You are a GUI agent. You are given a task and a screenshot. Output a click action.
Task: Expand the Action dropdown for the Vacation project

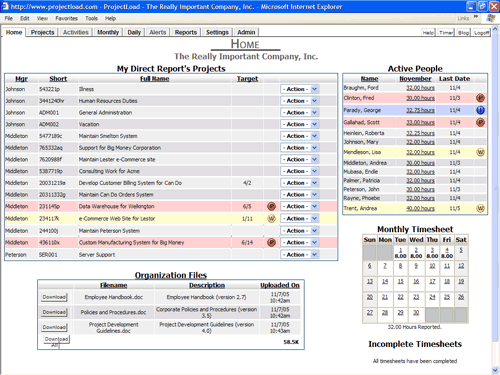(299, 124)
